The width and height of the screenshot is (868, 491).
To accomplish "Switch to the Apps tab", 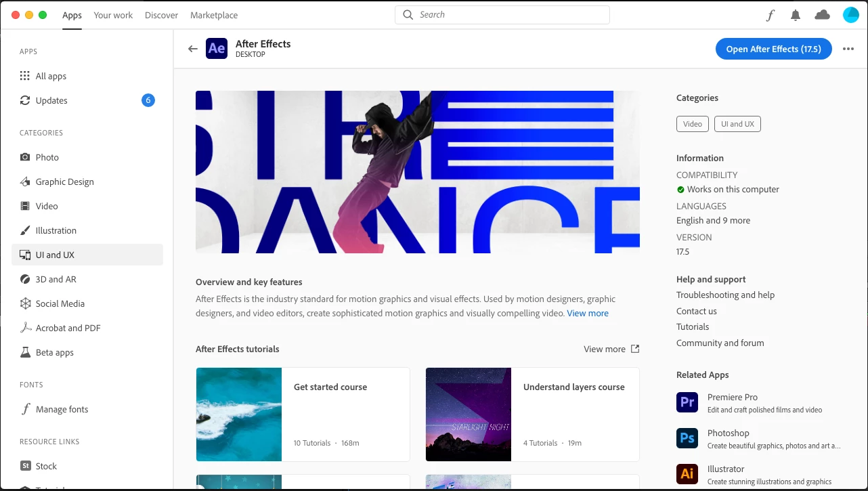I will pos(72,15).
